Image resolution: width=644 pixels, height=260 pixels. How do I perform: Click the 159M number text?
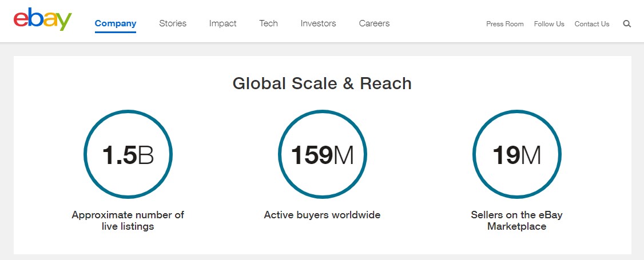[x=323, y=155]
